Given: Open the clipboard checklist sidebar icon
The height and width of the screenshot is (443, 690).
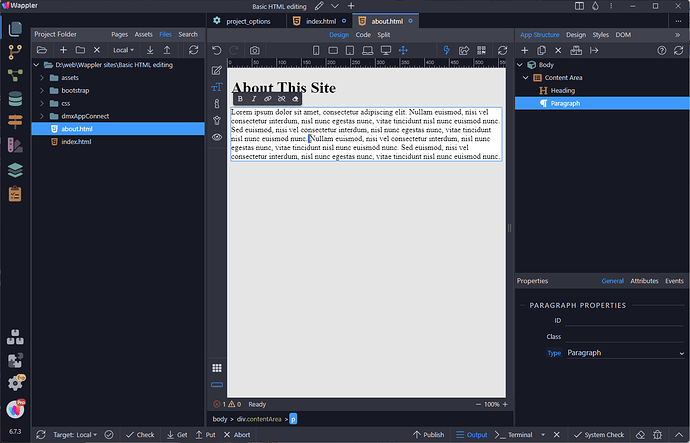Looking at the screenshot, I should tap(15, 194).
